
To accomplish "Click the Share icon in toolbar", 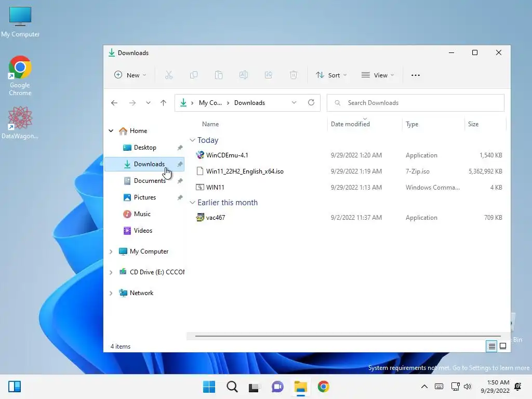I will (x=269, y=75).
